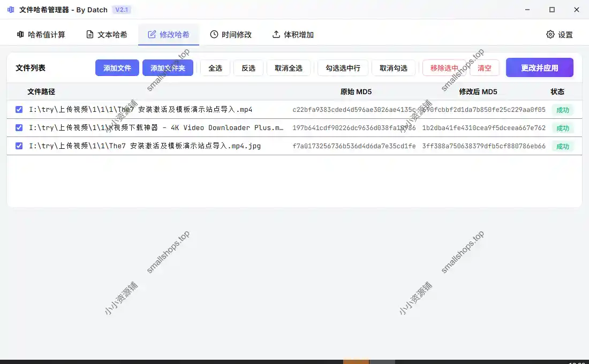Switch to the 文本哈希 tab
Viewport: 589px width, 364px height.
coord(107,35)
